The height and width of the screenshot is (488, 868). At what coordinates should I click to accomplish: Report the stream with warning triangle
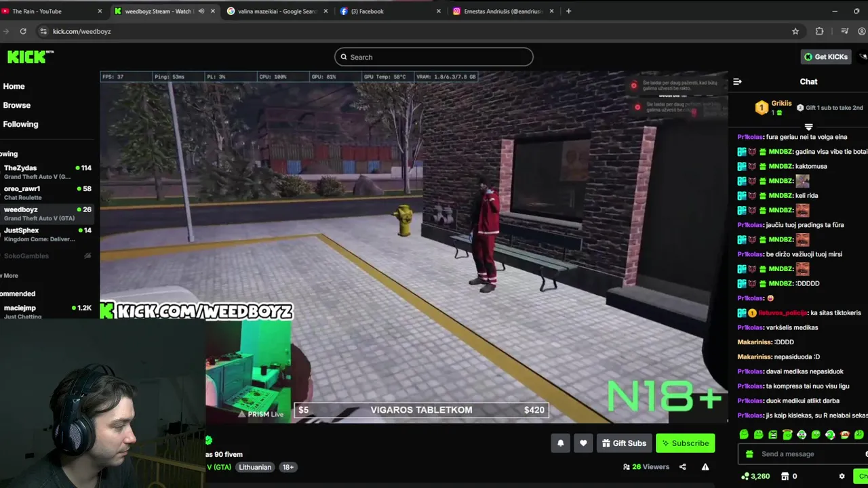(x=705, y=467)
